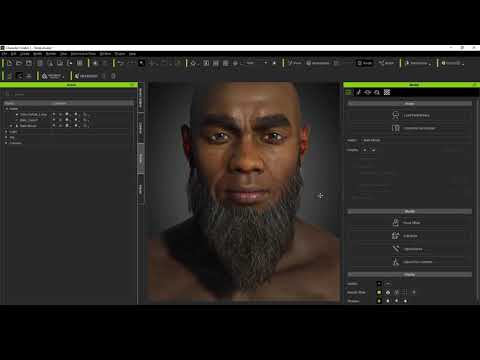Screen dimensions: 480x360
Task: Select the green-highlighted dot in Display bottom row
Action: [379, 301]
